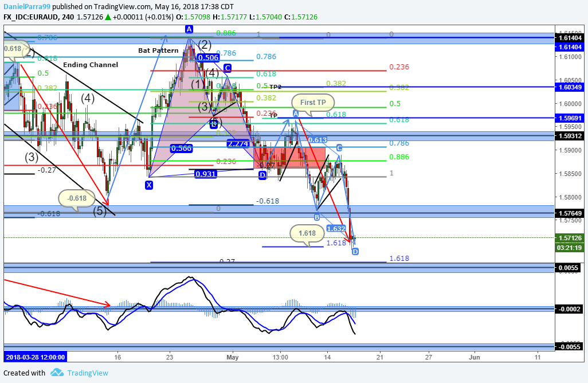Viewport: 588px width, 383px height.
Task: Click the Jun label on the time axis
Action: pyautogui.click(x=475, y=357)
